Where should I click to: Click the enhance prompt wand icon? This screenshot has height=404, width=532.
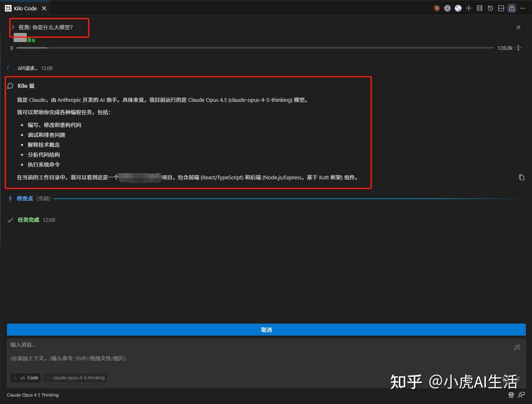(517, 348)
